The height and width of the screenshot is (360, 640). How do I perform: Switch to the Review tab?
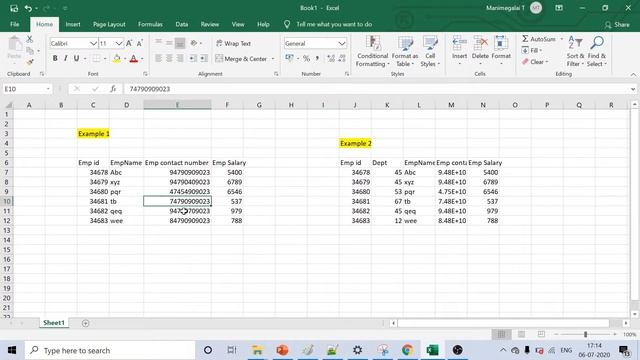pos(209,24)
